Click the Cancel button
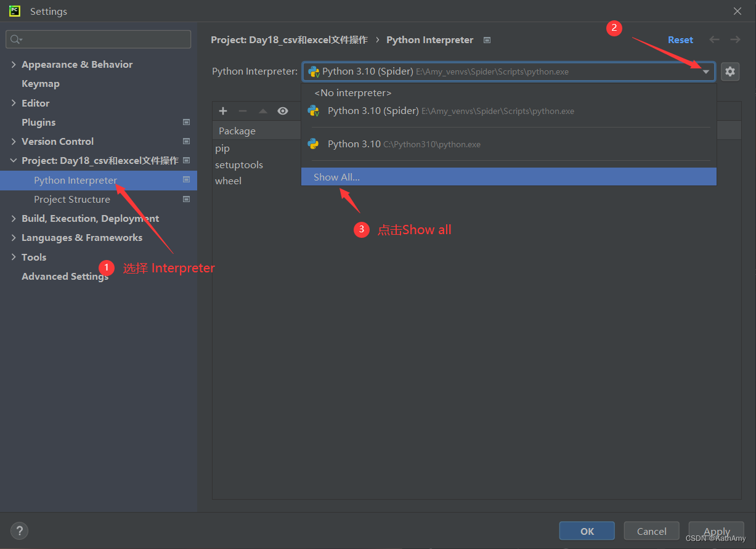This screenshot has height=549, width=756. tap(652, 531)
